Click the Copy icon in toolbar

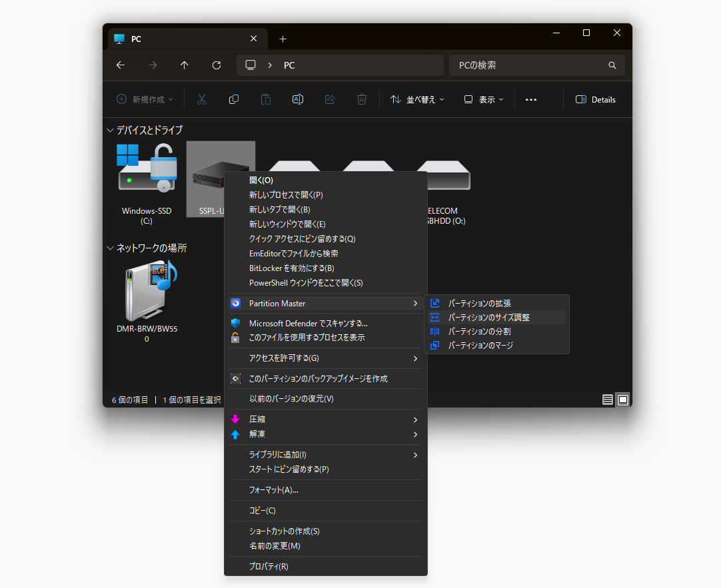click(234, 99)
